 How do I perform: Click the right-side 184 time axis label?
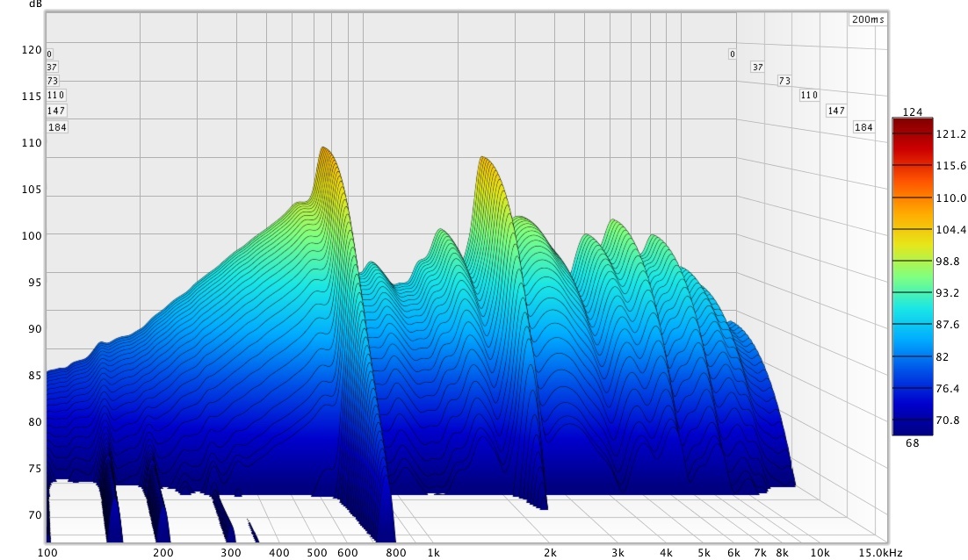pos(863,127)
